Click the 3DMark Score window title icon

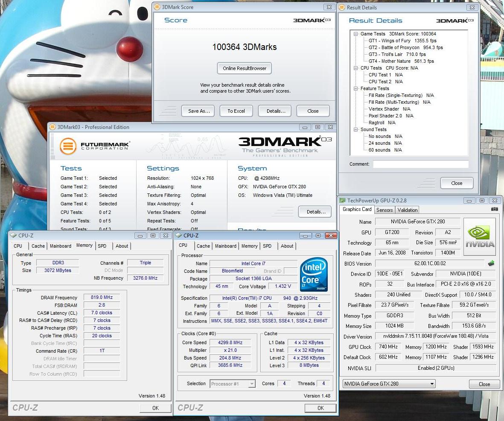click(157, 7)
